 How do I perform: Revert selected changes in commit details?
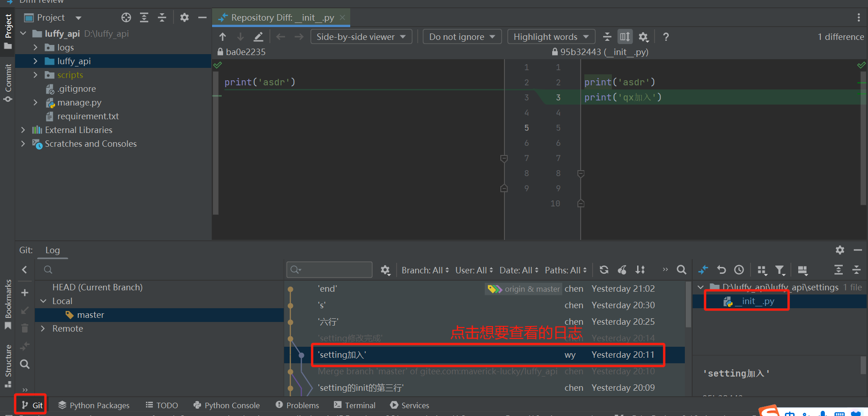tap(722, 270)
